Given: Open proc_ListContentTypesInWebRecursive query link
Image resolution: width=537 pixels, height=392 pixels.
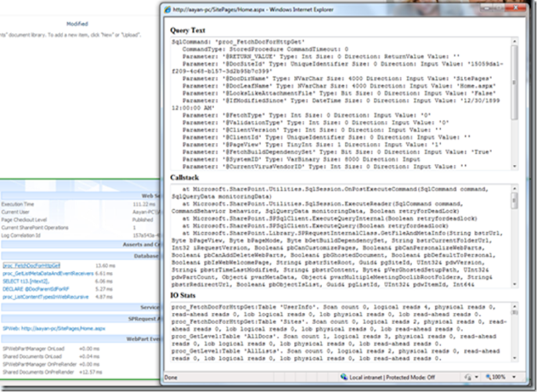Looking at the screenshot, I should [x=46, y=297].
